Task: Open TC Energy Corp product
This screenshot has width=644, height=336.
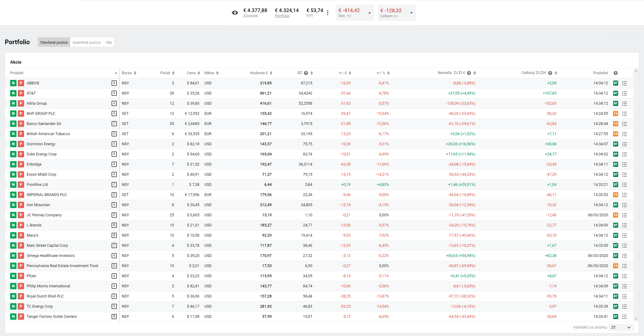Action: pyautogui.click(x=40, y=306)
